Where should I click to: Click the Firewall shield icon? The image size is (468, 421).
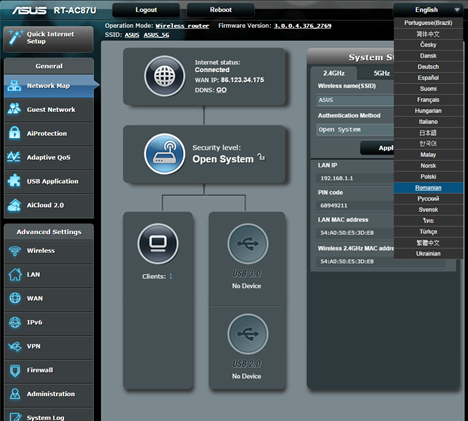click(x=15, y=370)
